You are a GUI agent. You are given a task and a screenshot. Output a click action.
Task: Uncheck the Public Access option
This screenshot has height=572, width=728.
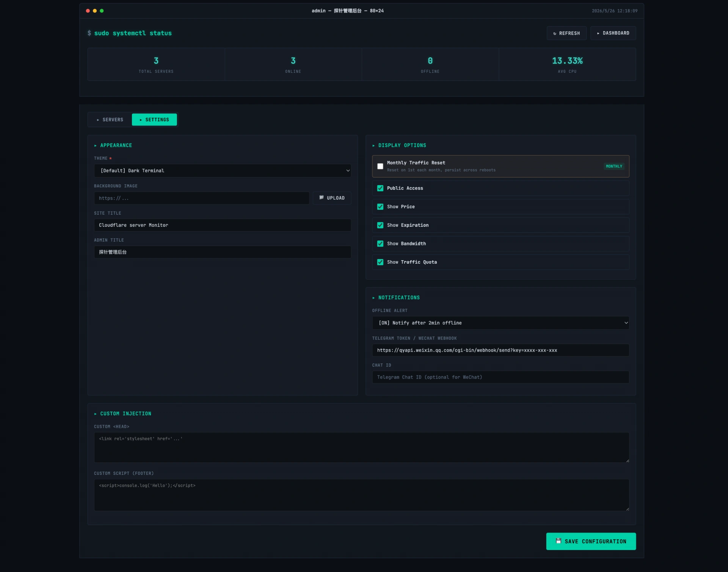click(380, 188)
